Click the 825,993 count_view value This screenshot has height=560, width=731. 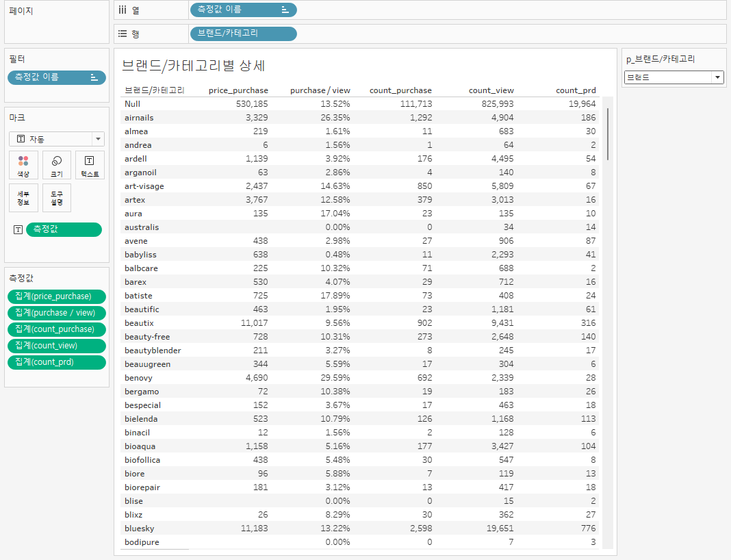click(498, 104)
